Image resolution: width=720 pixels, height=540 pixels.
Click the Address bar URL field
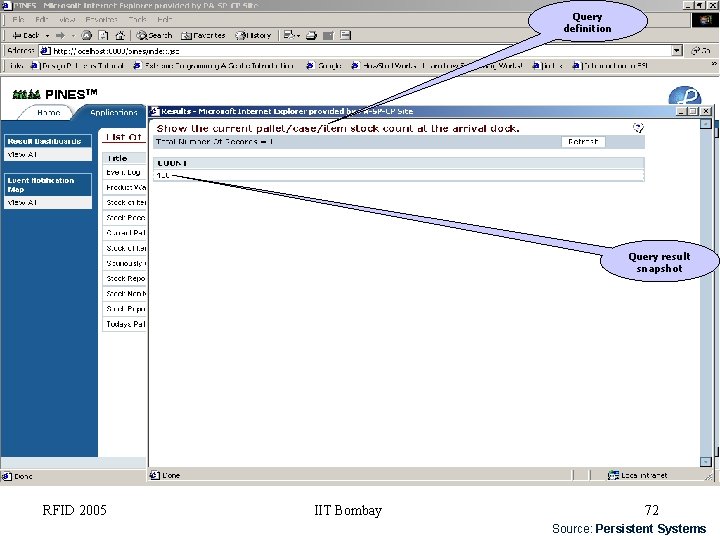click(354, 51)
